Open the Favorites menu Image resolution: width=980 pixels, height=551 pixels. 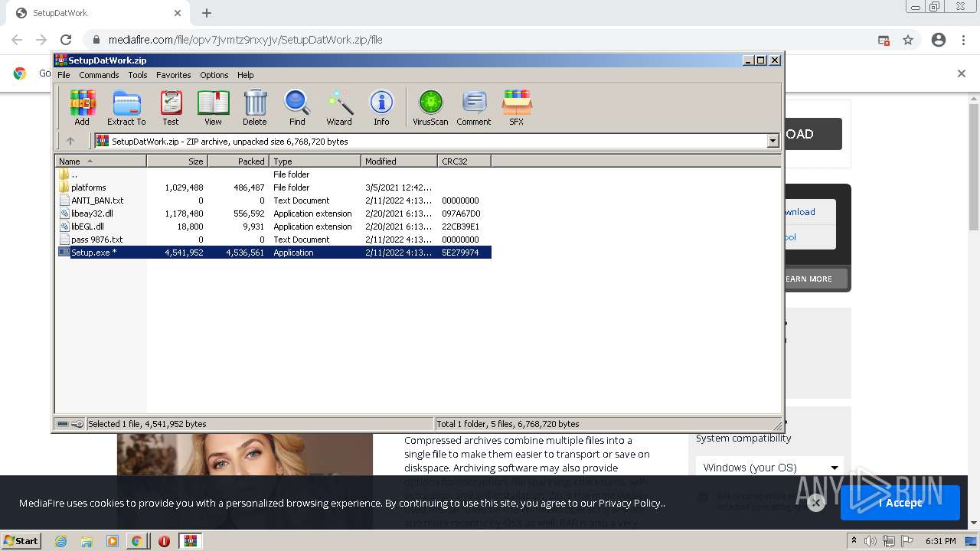174,75
